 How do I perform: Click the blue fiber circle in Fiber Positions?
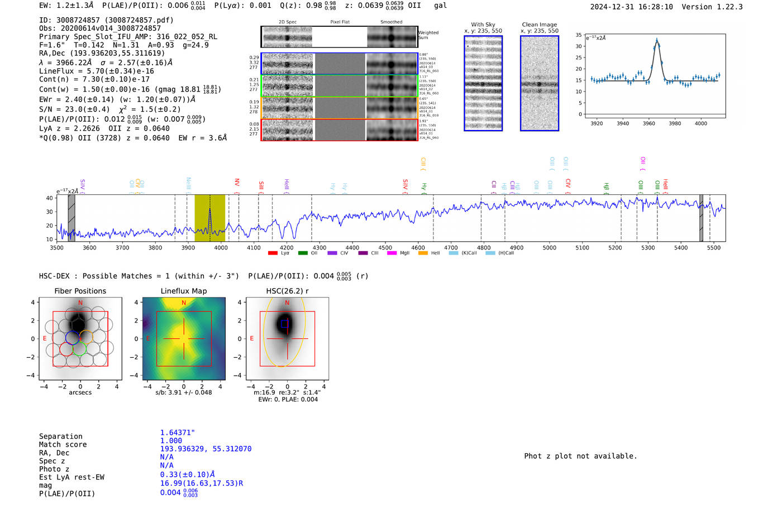73,338
